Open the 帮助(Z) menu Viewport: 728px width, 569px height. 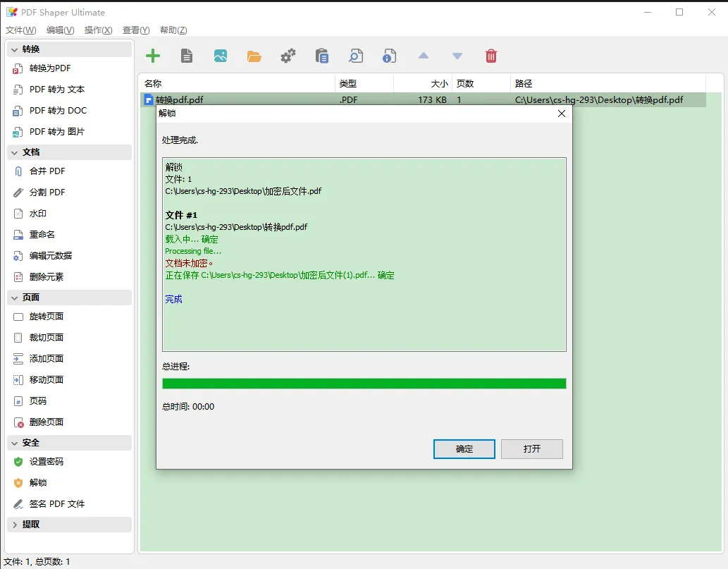[173, 30]
